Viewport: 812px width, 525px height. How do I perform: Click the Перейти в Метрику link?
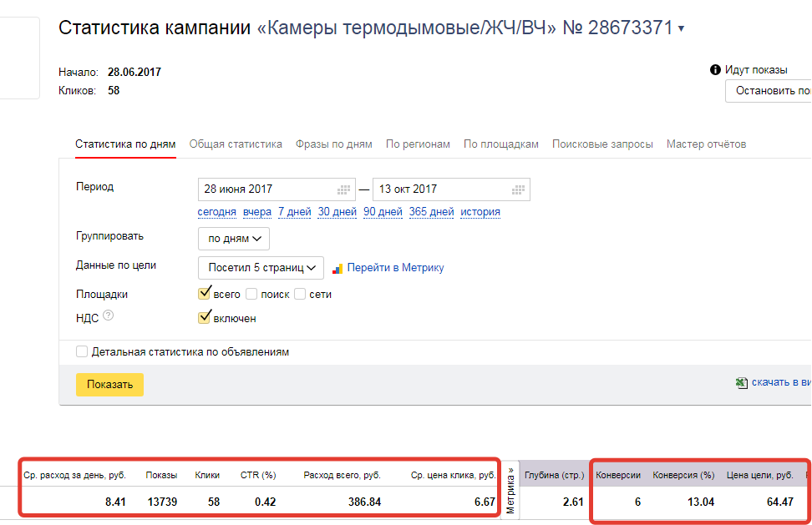396,268
